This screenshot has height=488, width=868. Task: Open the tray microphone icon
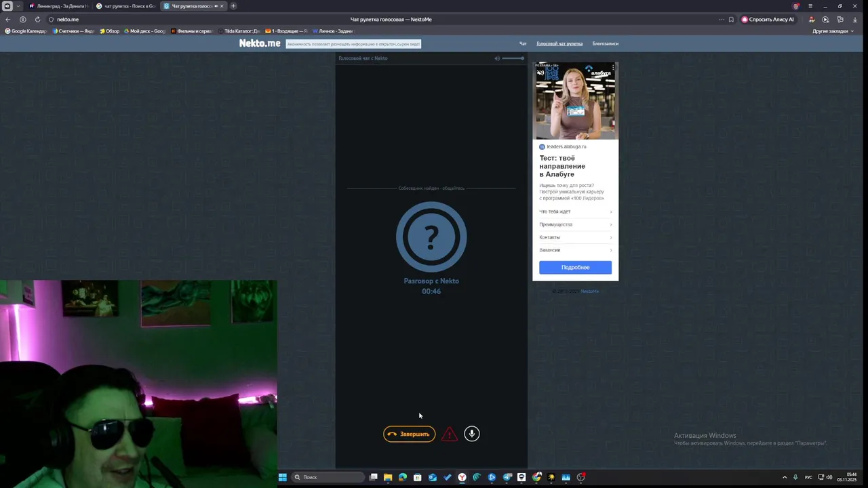tap(795, 477)
